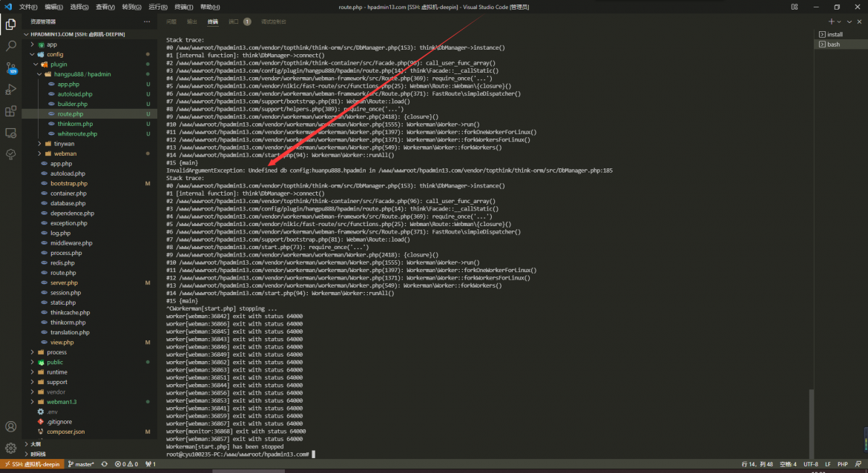
Task: Open the Search view in activity bar
Action: coord(10,46)
